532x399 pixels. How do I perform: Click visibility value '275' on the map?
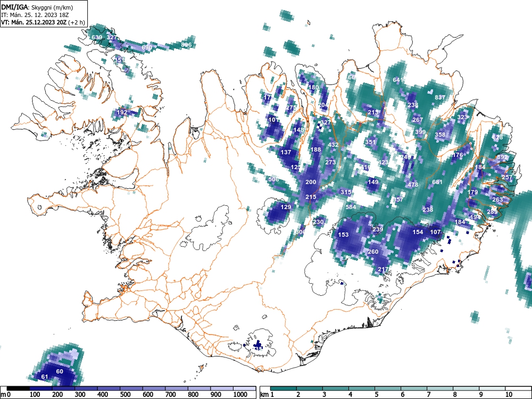(291, 107)
